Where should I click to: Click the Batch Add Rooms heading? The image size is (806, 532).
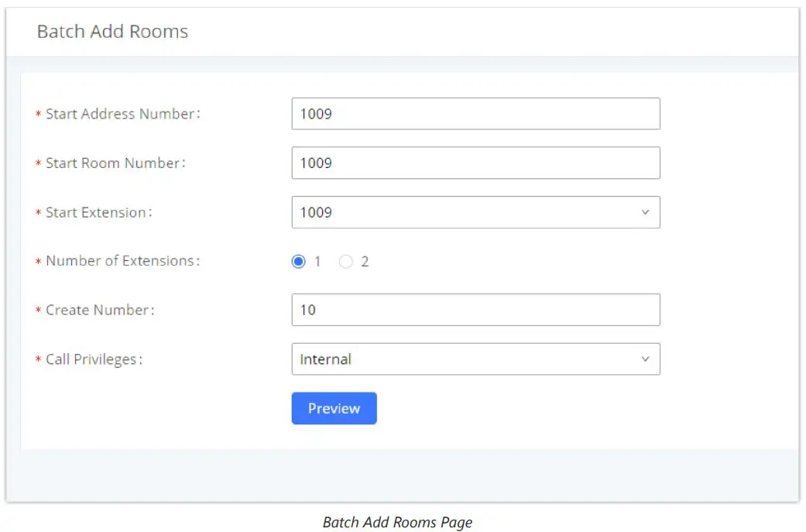112,32
